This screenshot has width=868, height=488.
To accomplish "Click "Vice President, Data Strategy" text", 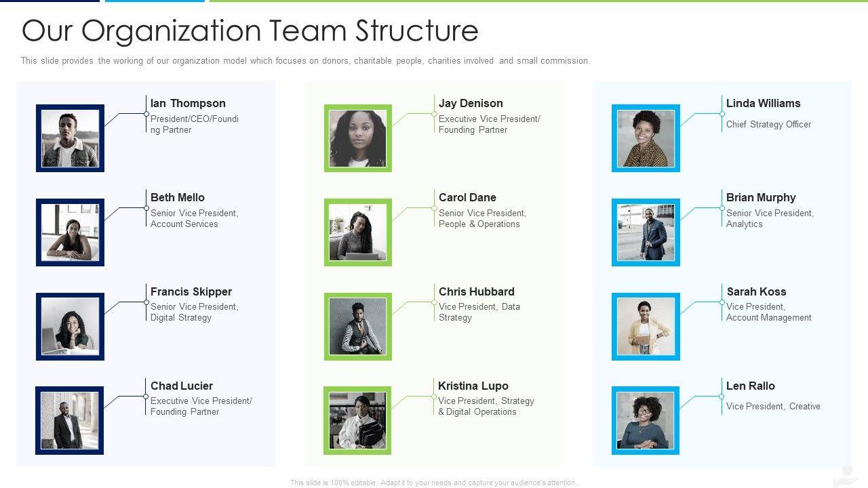I will click(479, 312).
